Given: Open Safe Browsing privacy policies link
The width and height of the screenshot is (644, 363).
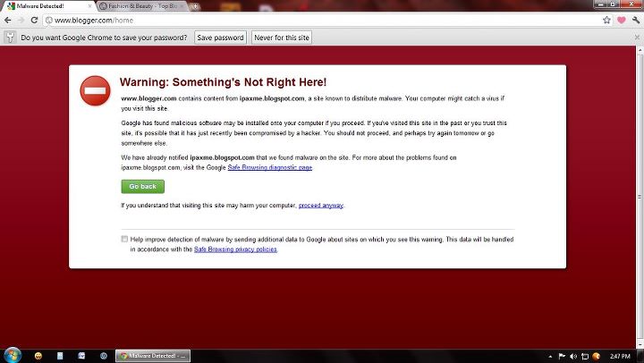Looking at the screenshot, I should 236,249.
